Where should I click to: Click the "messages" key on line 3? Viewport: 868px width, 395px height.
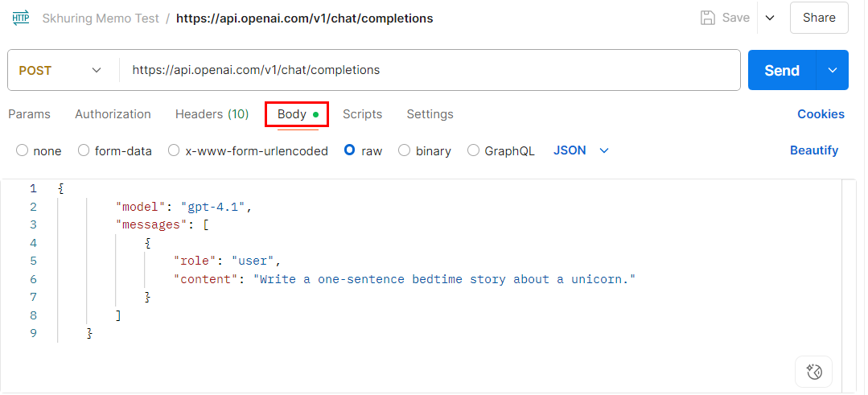pyautogui.click(x=151, y=224)
